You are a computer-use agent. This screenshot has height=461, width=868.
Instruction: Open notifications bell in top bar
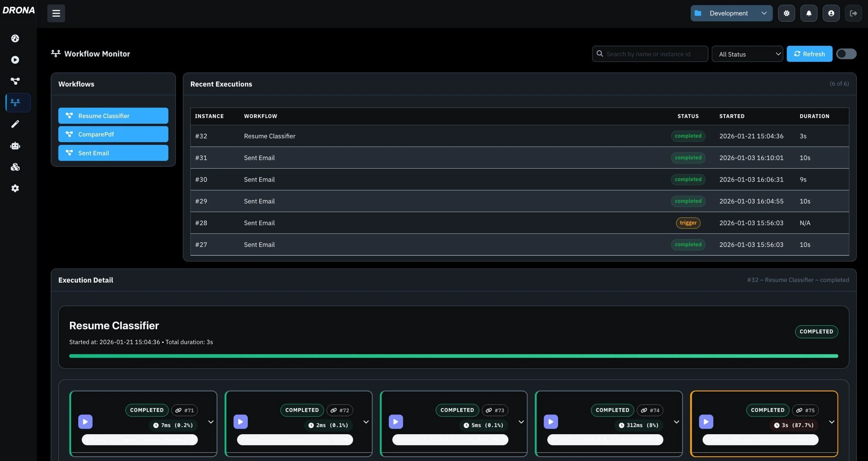809,13
